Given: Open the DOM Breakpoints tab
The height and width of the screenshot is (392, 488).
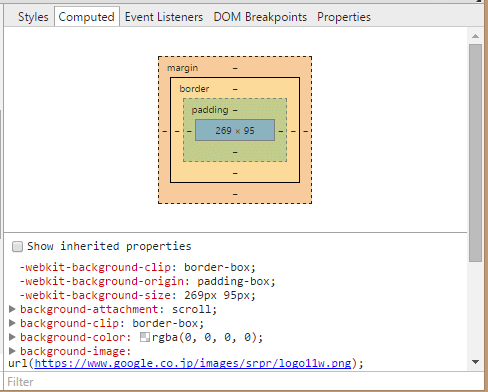Looking at the screenshot, I should (260, 17).
